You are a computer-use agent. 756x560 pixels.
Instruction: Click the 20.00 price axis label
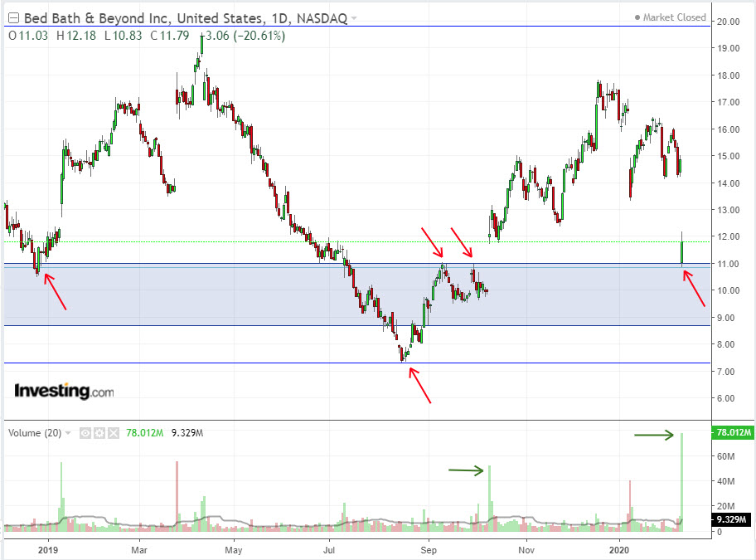point(728,22)
